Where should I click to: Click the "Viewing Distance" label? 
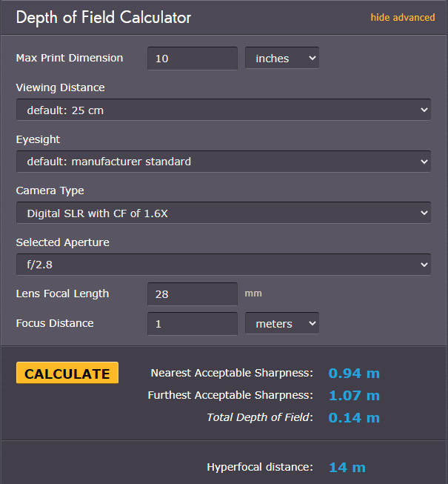coord(61,87)
